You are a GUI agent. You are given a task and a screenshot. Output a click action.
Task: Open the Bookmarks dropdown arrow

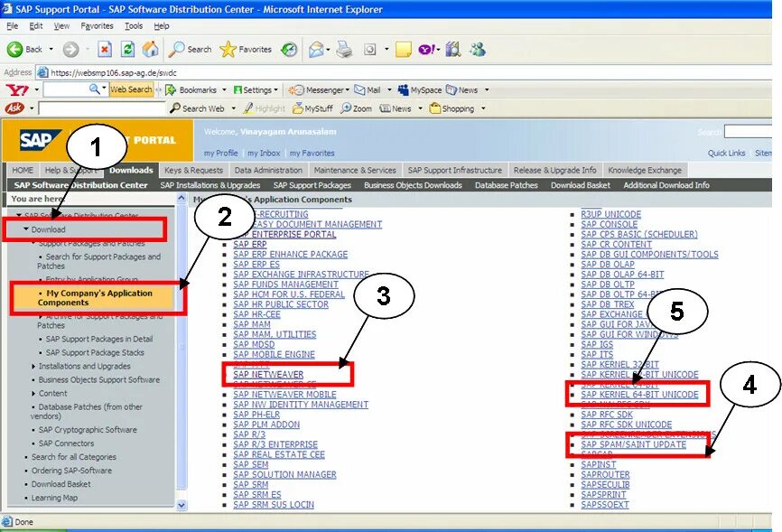225,89
